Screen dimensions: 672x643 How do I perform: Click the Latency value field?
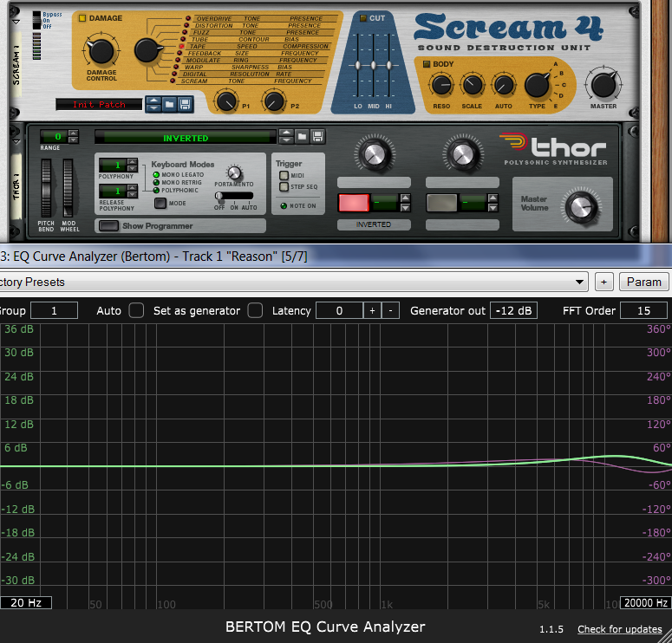click(x=339, y=310)
